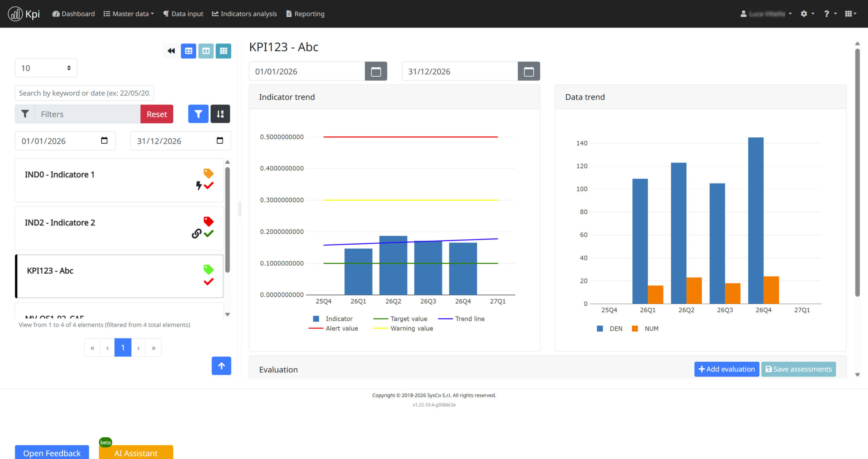Click the link icon on IND2 - Indicatore 2
Image resolution: width=868 pixels, height=459 pixels.
(196, 233)
